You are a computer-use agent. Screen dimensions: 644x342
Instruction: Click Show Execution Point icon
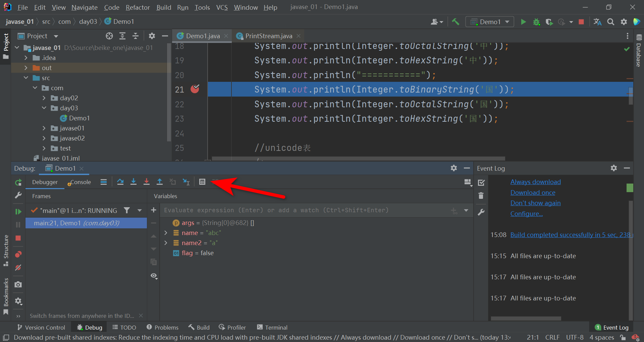point(104,182)
